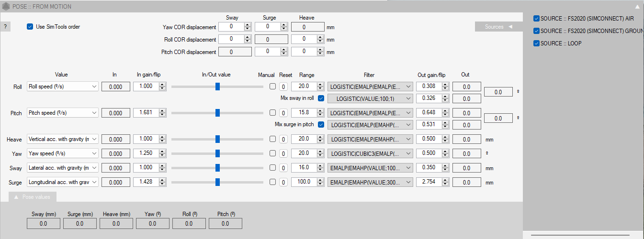The image size is (644, 239).
Task: Click the Pitch In/Out value slider
Action: 217,113
